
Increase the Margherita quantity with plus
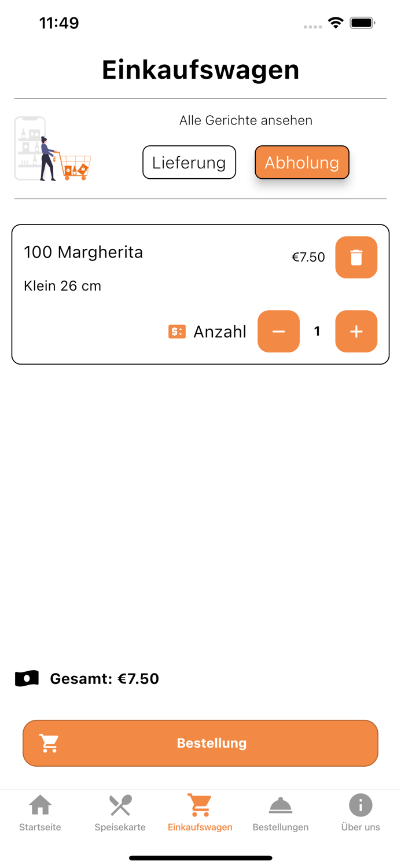pos(356,332)
